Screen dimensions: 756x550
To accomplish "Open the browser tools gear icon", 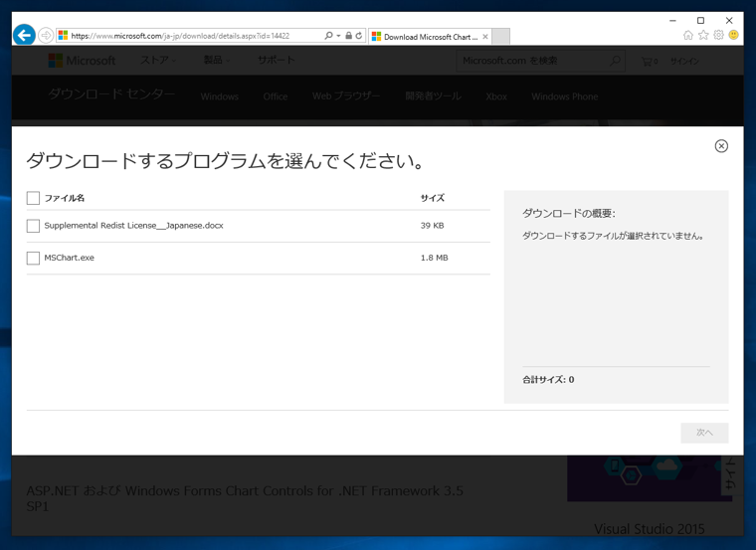I will [718, 35].
